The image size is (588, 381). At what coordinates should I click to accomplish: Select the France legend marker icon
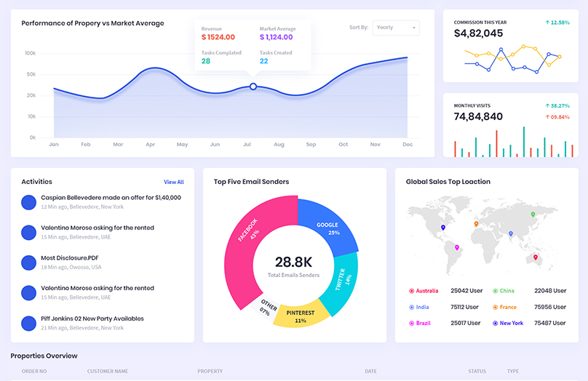[495, 307]
